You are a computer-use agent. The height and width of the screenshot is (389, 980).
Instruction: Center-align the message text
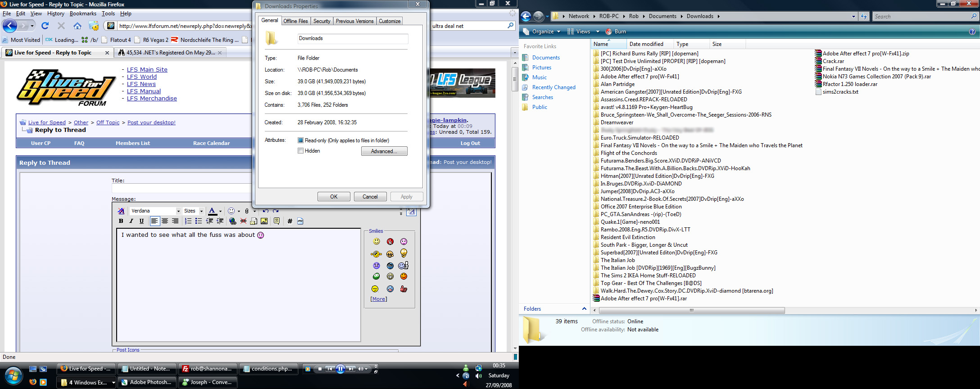tap(165, 221)
